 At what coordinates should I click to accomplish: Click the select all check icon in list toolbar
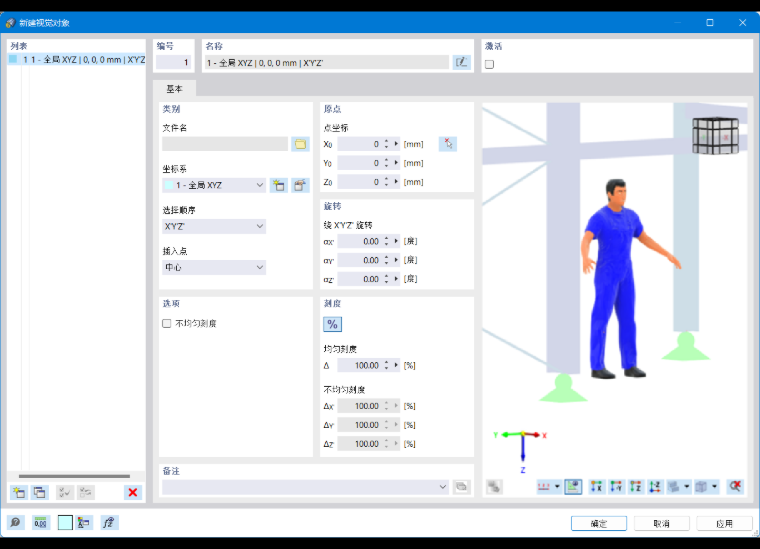[64, 493]
